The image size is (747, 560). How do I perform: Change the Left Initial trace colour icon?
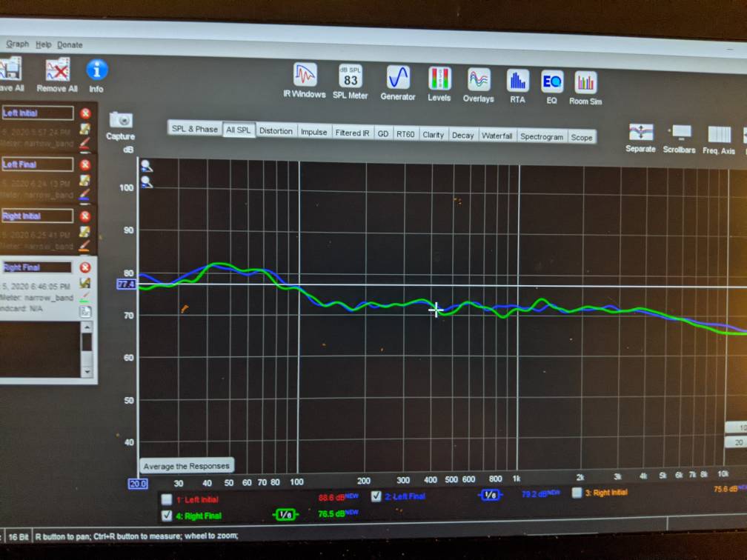84,143
